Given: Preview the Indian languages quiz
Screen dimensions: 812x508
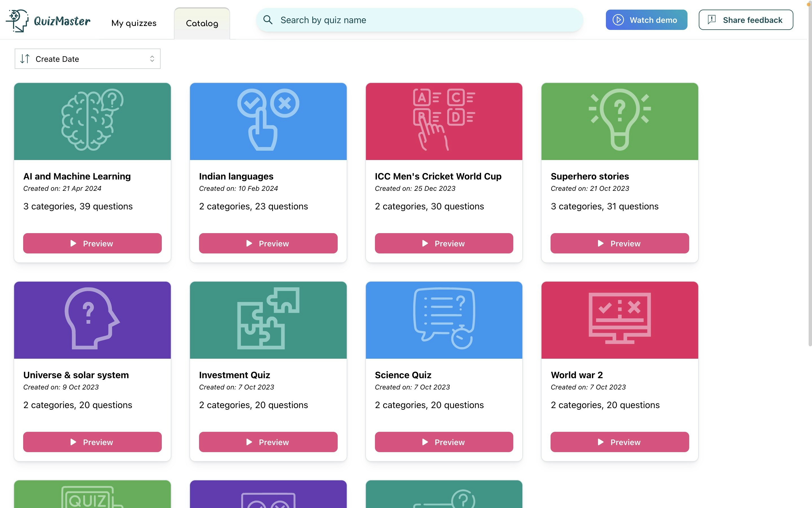Looking at the screenshot, I should [268, 243].
